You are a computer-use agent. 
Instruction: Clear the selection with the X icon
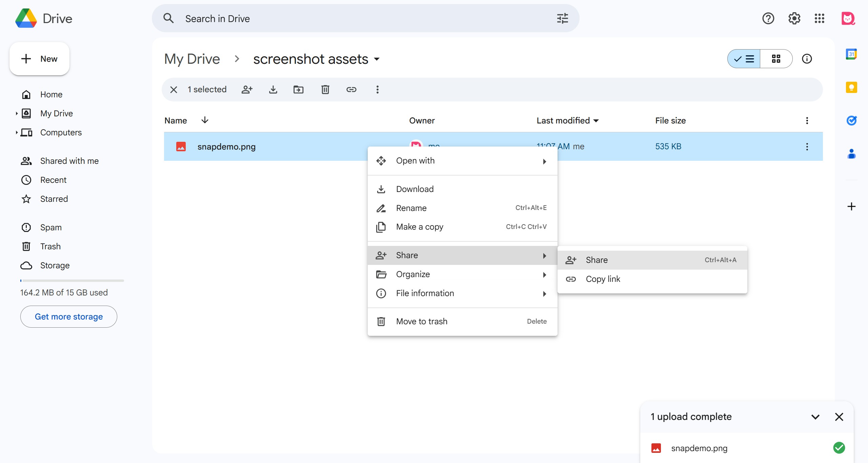tap(174, 90)
